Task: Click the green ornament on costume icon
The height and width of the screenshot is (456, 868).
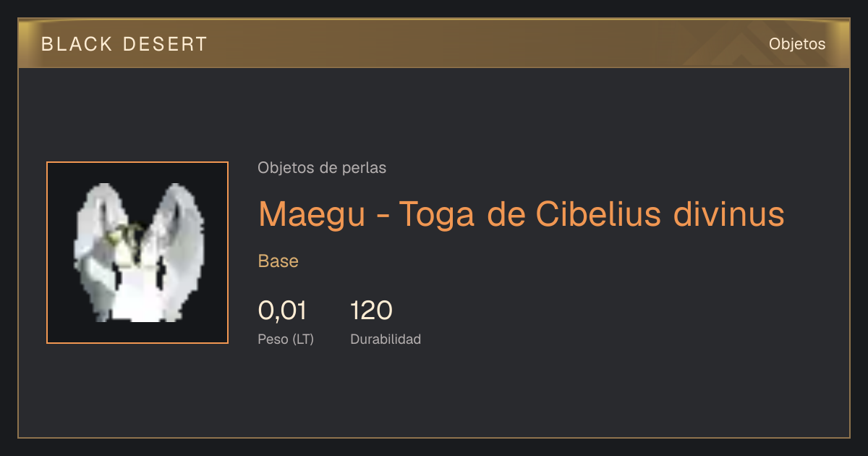Action: (x=126, y=236)
